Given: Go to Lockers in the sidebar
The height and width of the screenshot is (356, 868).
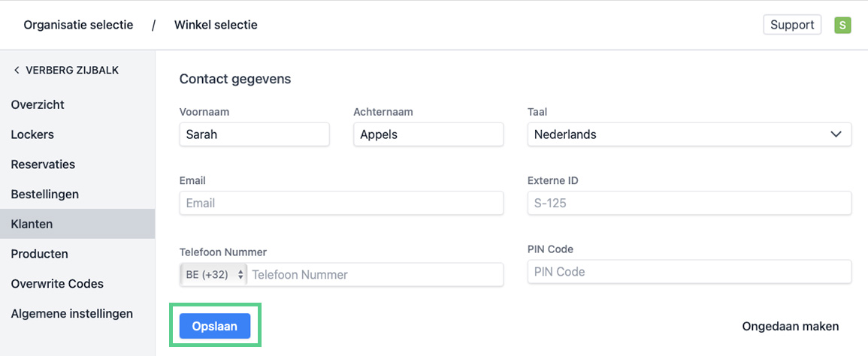Looking at the screenshot, I should (32, 134).
